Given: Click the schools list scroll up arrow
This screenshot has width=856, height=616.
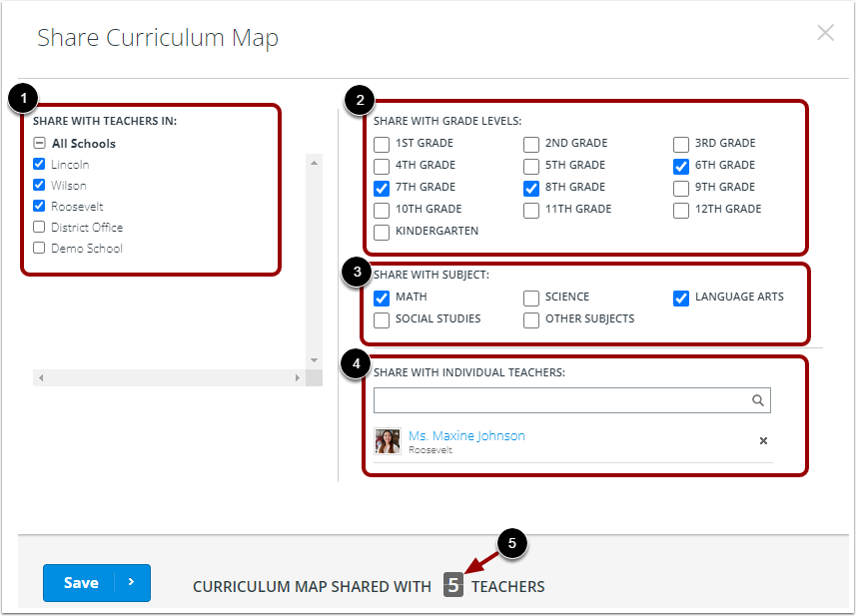Looking at the screenshot, I should 314,163.
